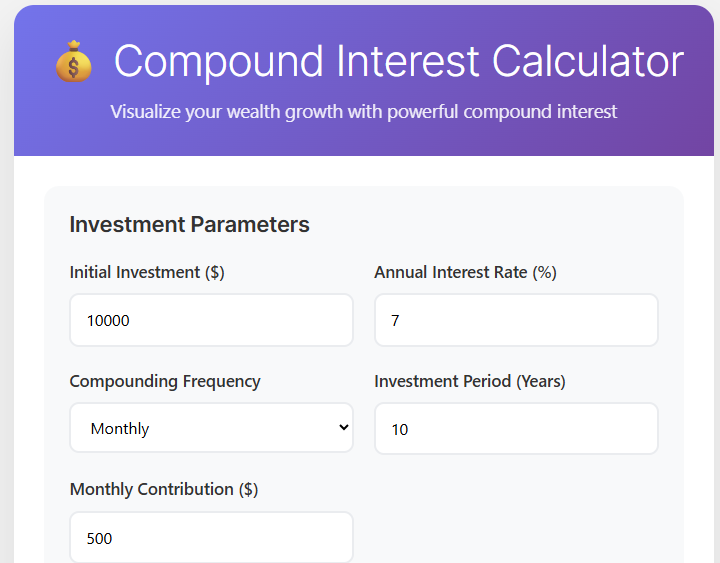Focus the Initial Investment field showing 10000
The width and height of the screenshot is (720, 563).
211,320
